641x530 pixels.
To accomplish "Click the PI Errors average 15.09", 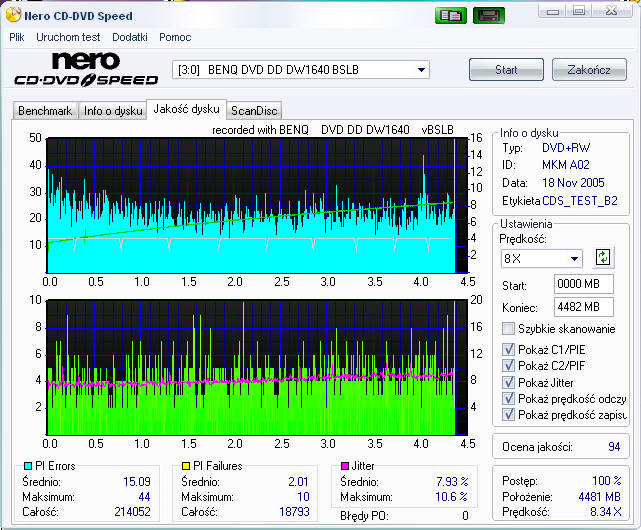I will click(137, 482).
